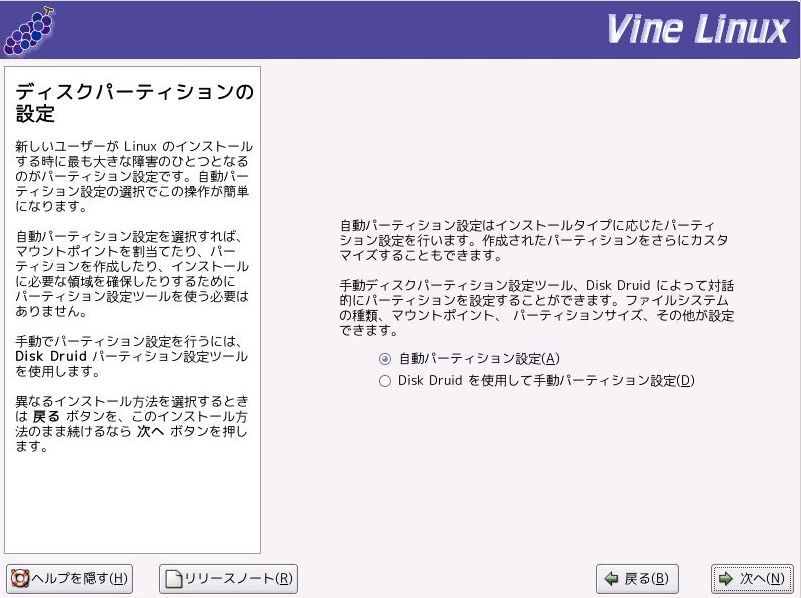
Task: Hide help with ヘルプを隠す(H) button
Action: 69,579
